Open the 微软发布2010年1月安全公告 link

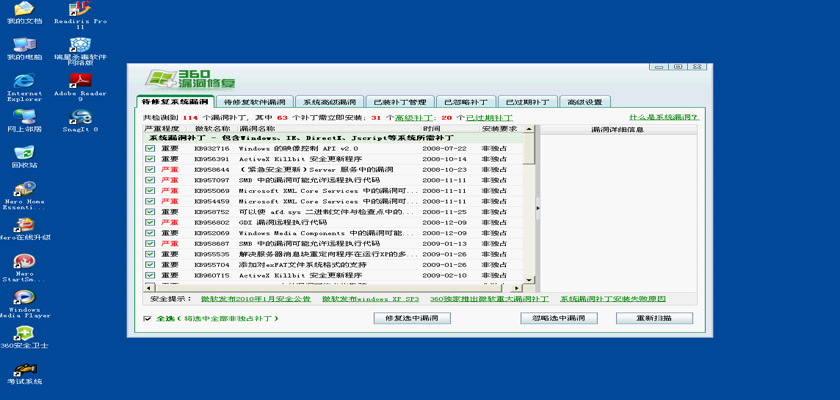pyautogui.click(x=256, y=299)
